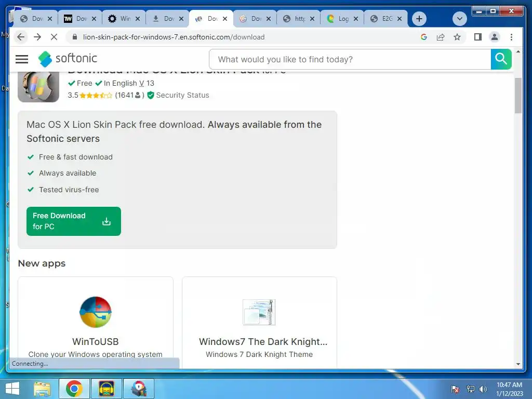Click the Softonic search input field
Image resolution: width=532 pixels, height=399 pixels.
[350, 59]
